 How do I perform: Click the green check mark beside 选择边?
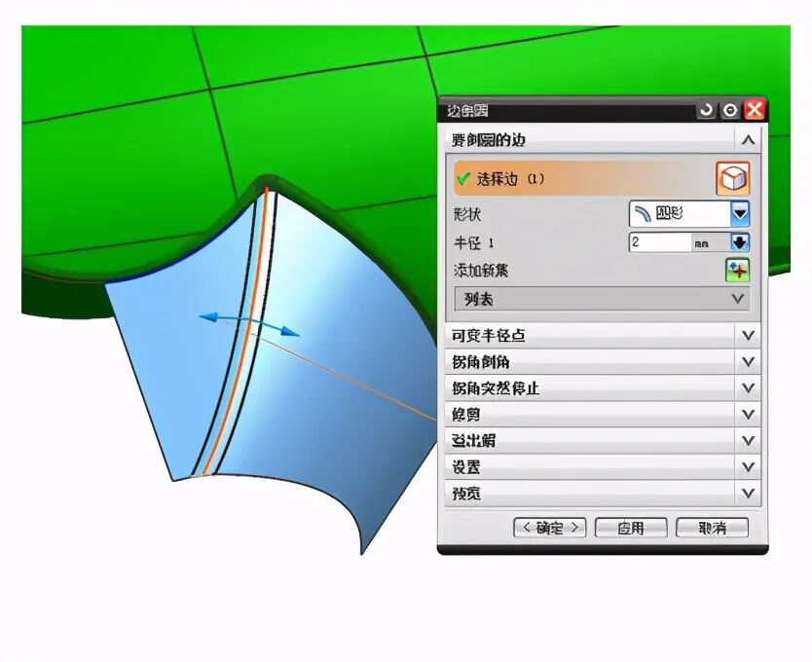(464, 179)
